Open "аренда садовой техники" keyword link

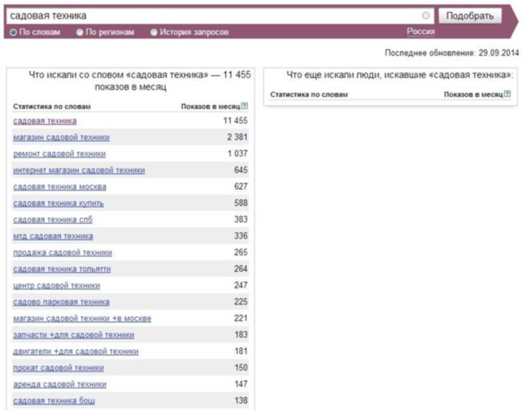point(60,385)
